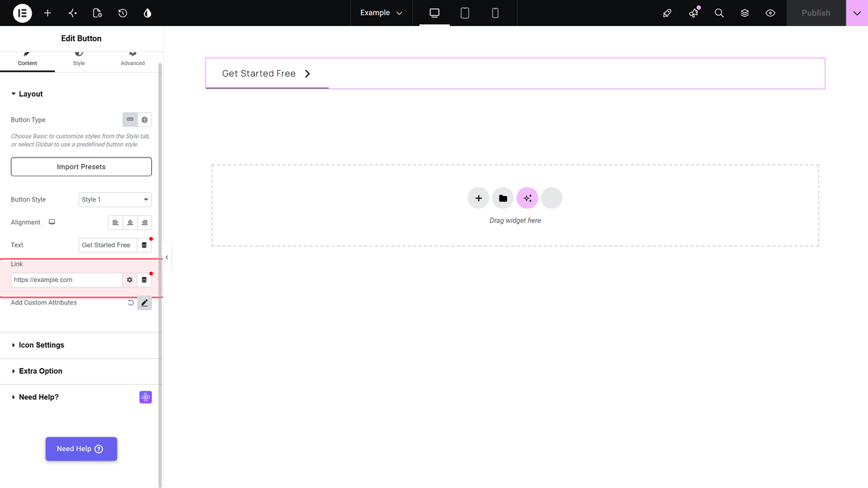The width and height of the screenshot is (868, 488).
Task: Click the 'Drag widget here' text
Action: point(515,221)
